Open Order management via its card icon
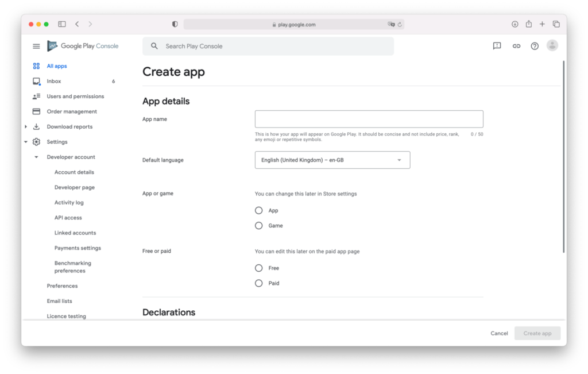Image resolution: width=588 pixels, height=374 pixels. [x=36, y=111]
